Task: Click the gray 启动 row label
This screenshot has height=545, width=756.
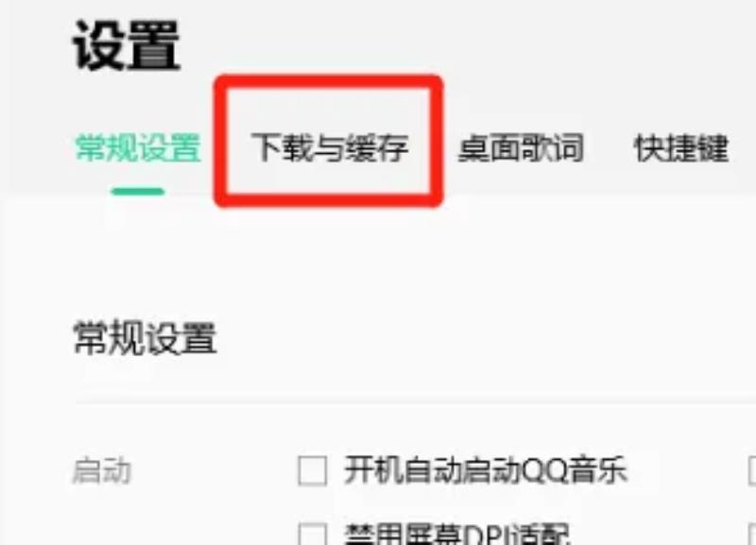Action: pos(102,470)
